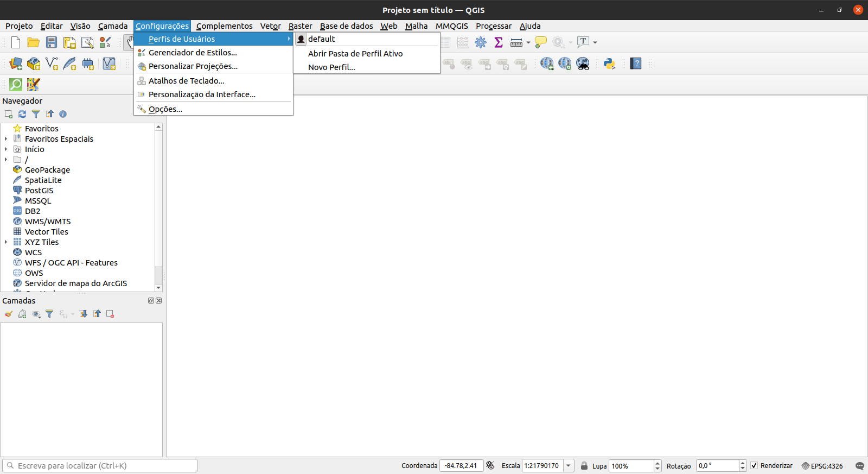Viewport: 868px width, 474px height.
Task: Open the Help book icon
Action: click(636, 64)
